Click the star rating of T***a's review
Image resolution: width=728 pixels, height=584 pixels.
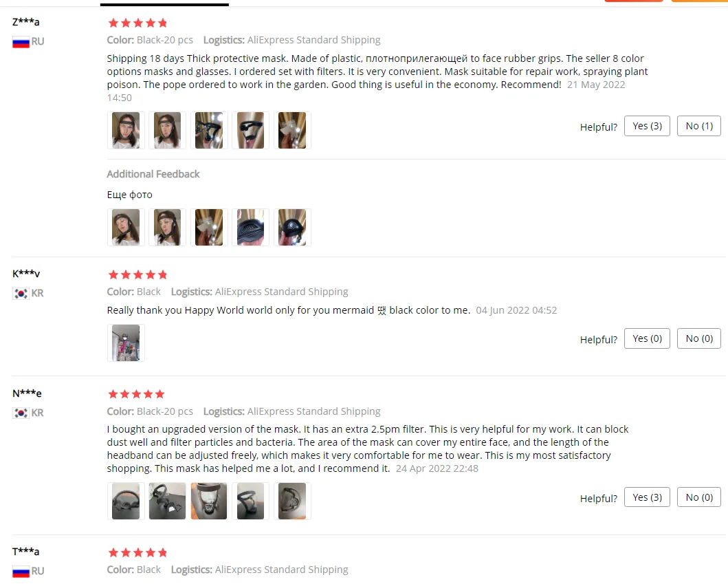pos(137,552)
